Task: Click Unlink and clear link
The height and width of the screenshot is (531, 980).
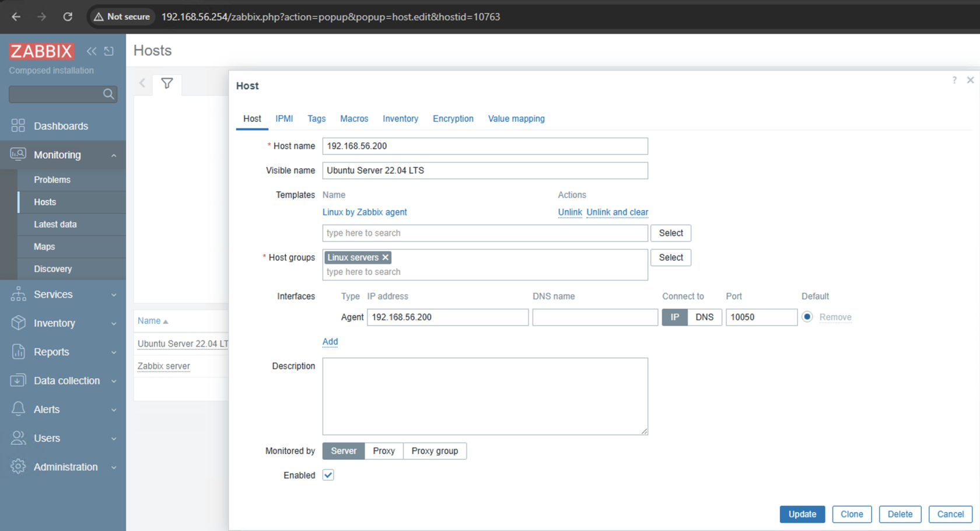Action: [x=617, y=212]
